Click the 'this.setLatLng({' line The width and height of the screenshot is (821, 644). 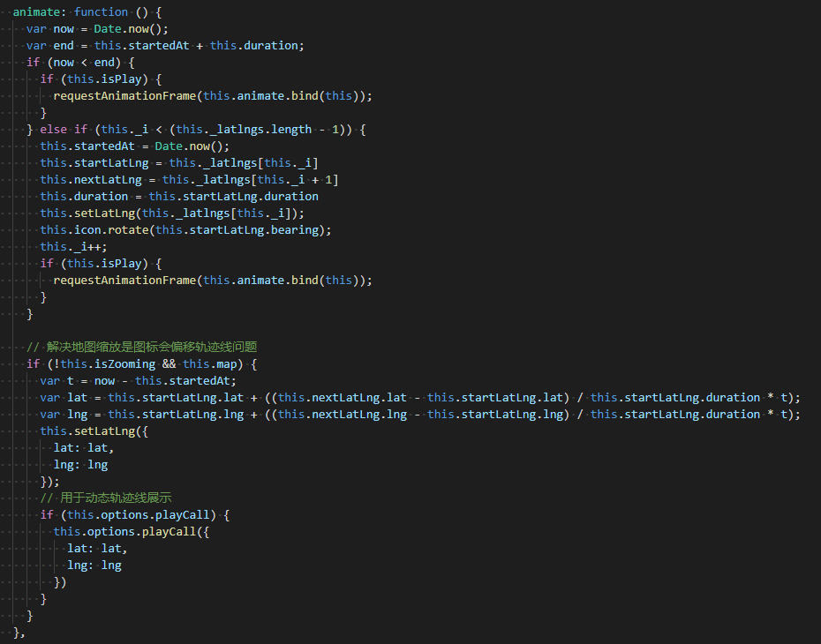click(94, 431)
